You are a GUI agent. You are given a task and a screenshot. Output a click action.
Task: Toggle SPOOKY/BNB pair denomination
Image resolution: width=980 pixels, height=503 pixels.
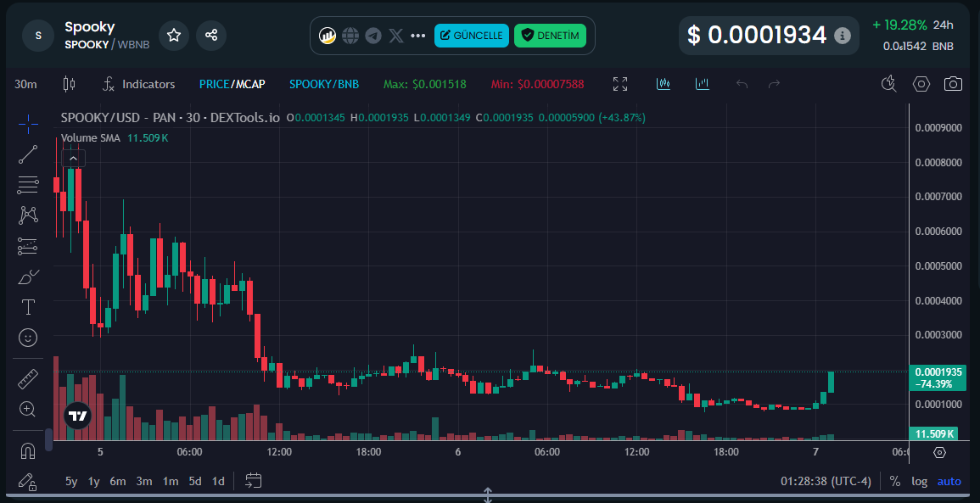pos(324,84)
